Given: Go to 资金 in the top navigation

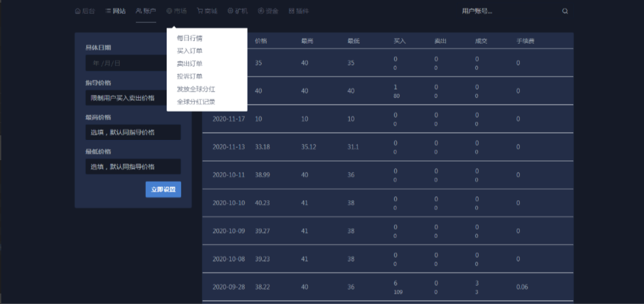Looking at the screenshot, I should click(x=268, y=11).
